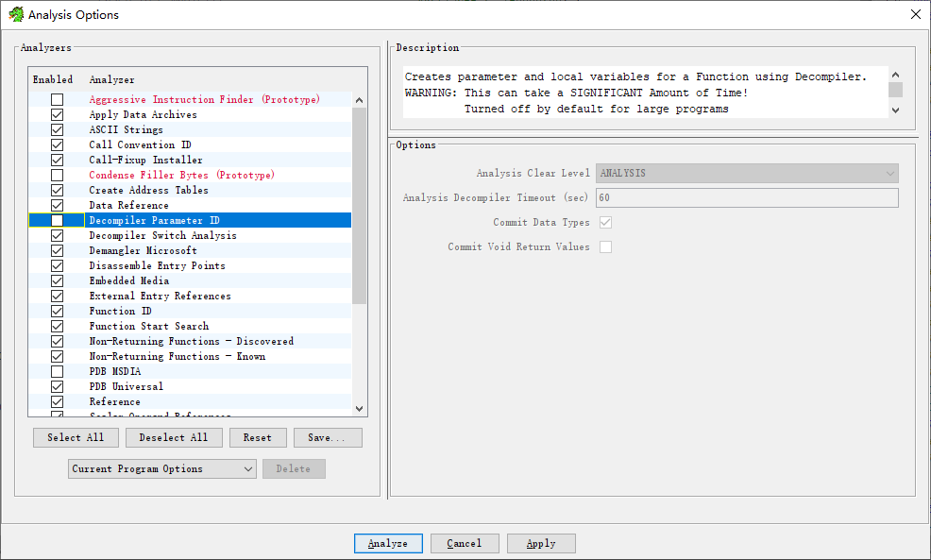Enable Condense Filler Bytes checkbox
This screenshot has width=931, height=560.
coord(57,176)
